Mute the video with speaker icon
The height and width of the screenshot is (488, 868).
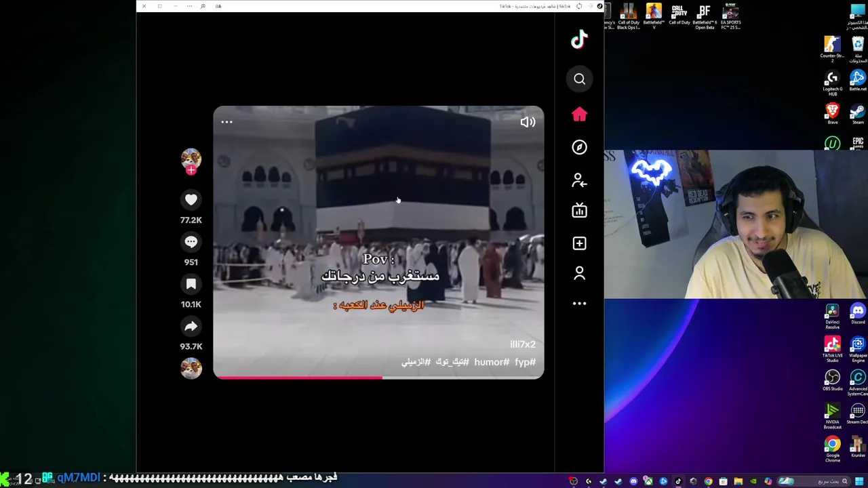528,122
